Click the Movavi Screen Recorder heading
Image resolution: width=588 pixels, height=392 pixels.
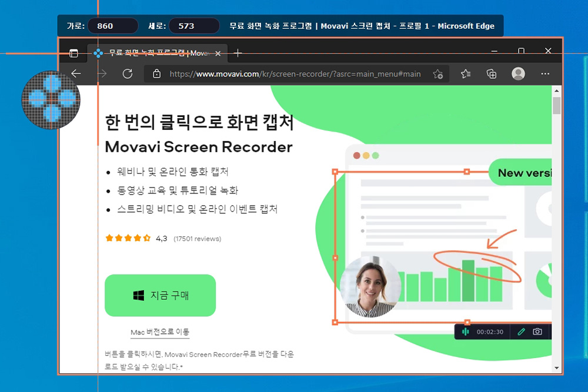pos(199,147)
